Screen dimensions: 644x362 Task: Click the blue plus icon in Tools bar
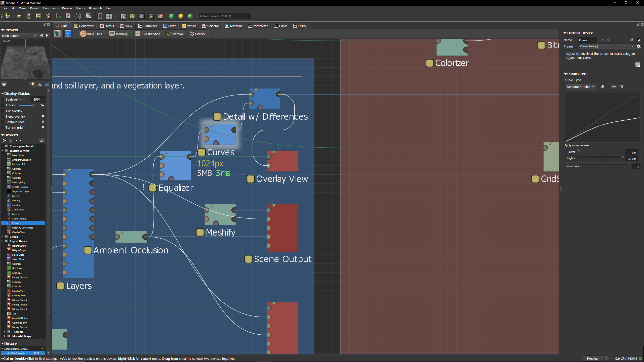coord(68,34)
